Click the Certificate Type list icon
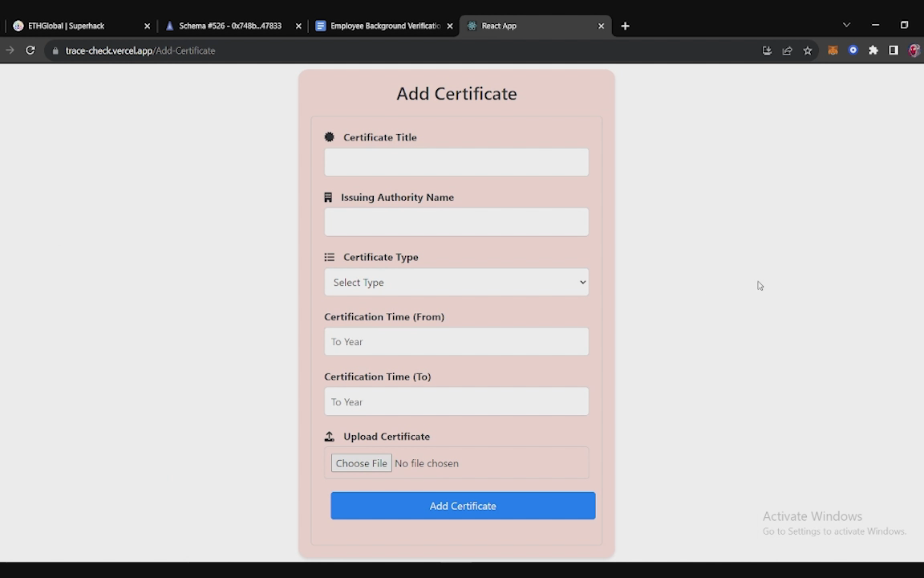 click(330, 257)
